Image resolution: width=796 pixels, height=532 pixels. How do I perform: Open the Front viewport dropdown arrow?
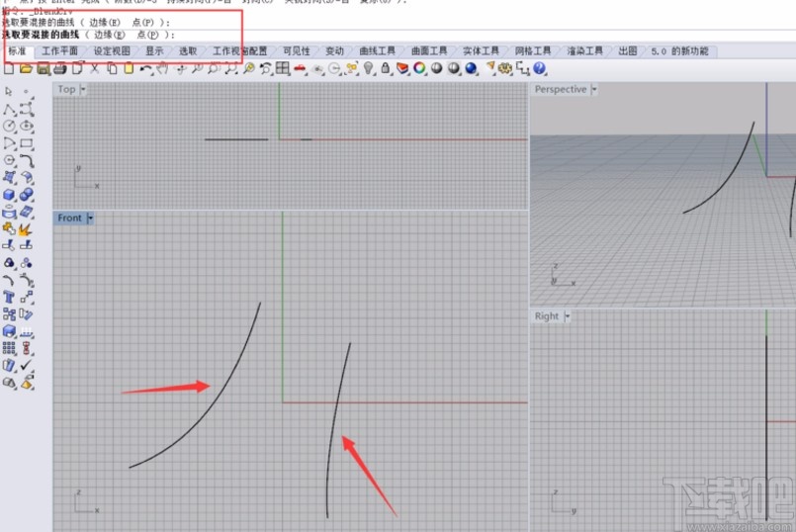(x=90, y=219)
